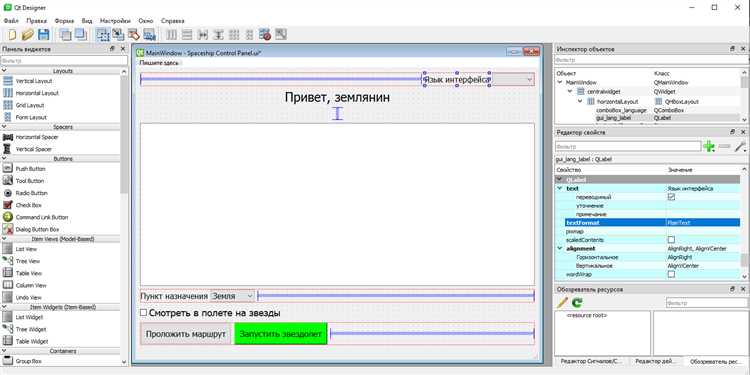
Task: Click the Bring to Front toolbar icon
Action: [80, 34]
